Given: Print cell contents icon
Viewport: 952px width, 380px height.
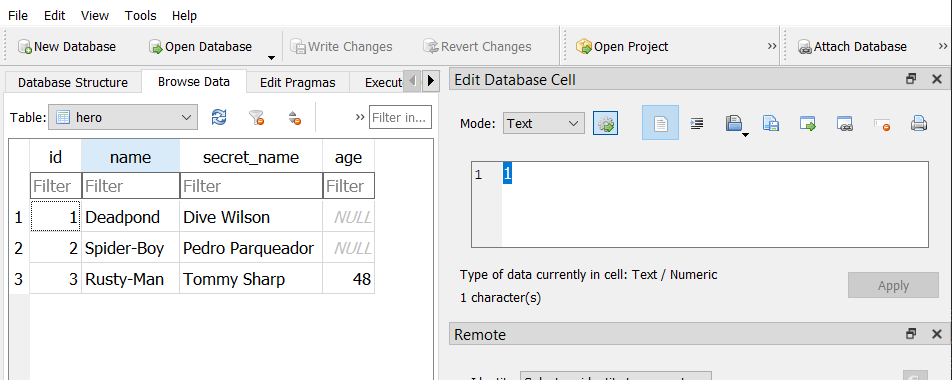Looking at the screenshot, I should coord(918,124).
